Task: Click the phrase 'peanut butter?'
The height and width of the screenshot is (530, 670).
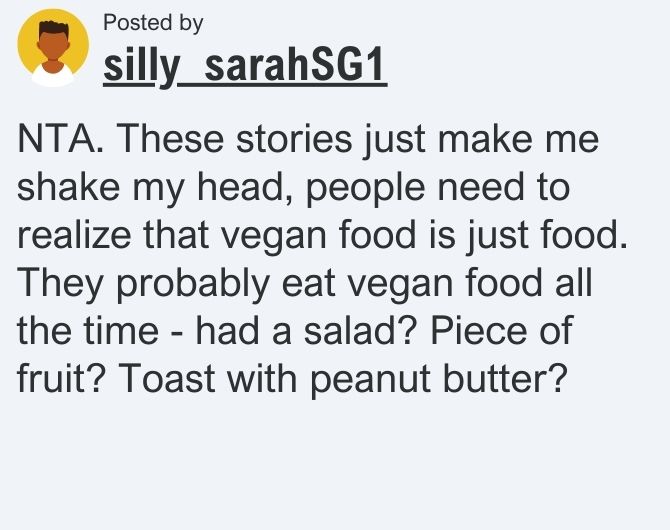Action: pyautogui.click(x=438, y=380)
